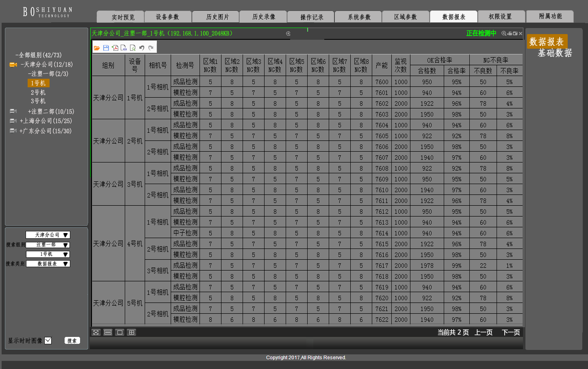
Task: Open print preview with magnifier page icon
Action: pyautogui.click(x=133, y=48)
